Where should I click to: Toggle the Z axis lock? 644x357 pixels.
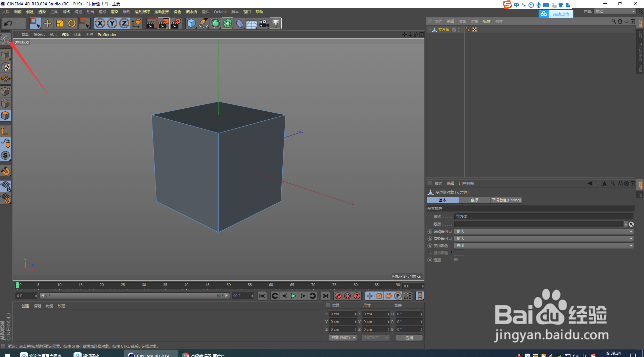(124, 23)
